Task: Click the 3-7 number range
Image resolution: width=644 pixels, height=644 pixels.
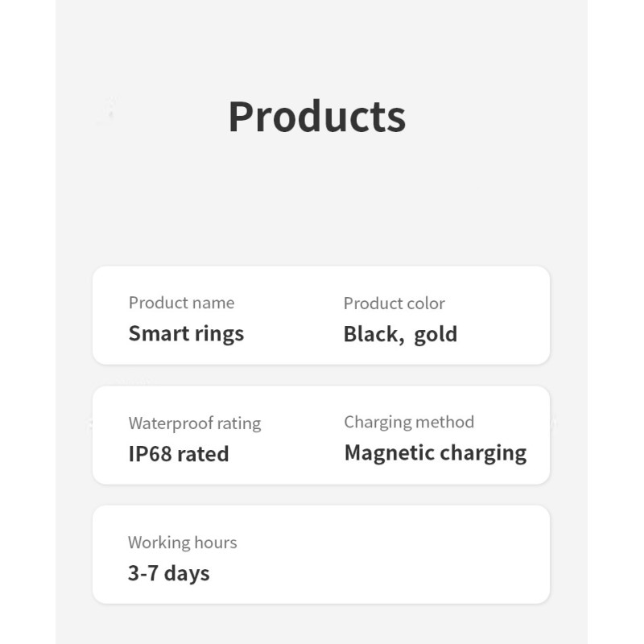Action: coord(144,573)
